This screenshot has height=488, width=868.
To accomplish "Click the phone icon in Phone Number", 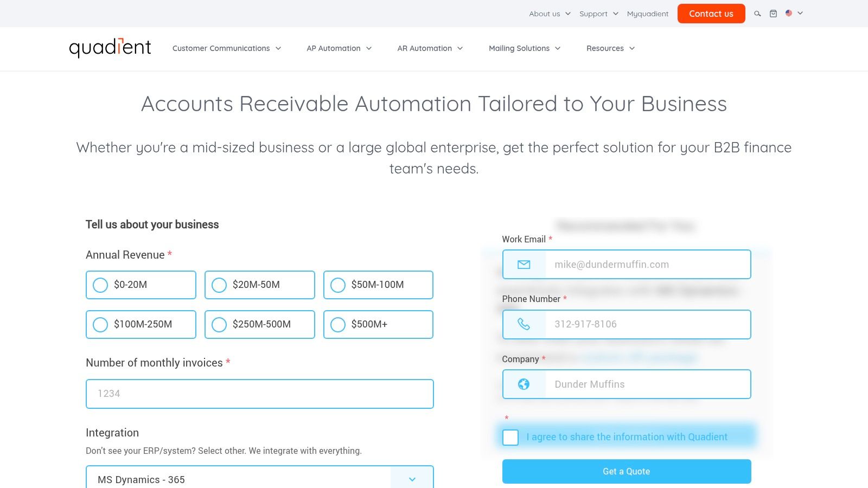I will coord(524,324).
